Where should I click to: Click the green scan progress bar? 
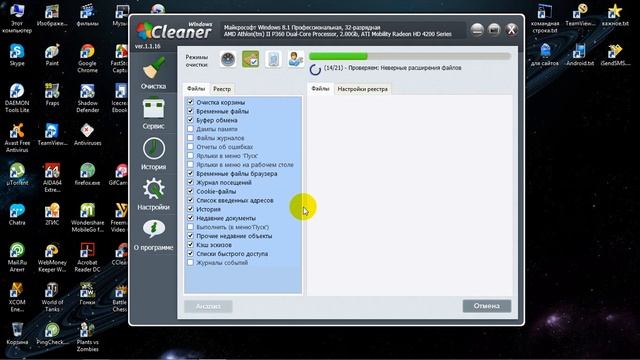409,56
